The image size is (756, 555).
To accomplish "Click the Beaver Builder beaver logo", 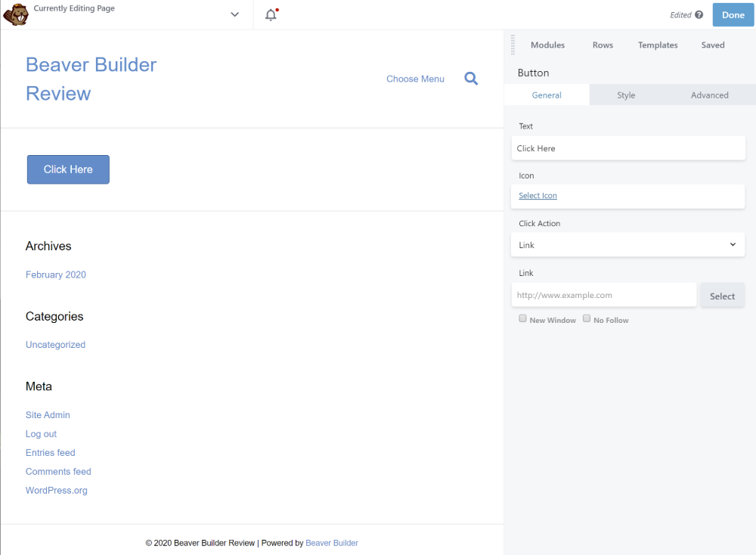I will 16,14.
